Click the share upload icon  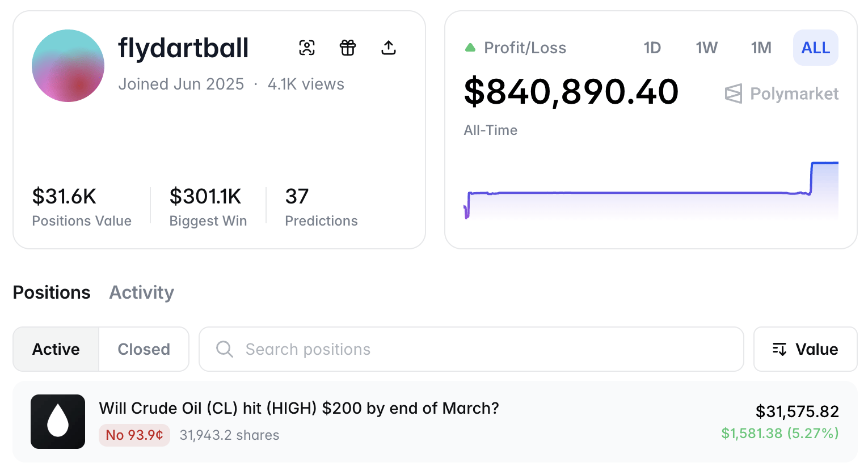click(x=389, y=48)
